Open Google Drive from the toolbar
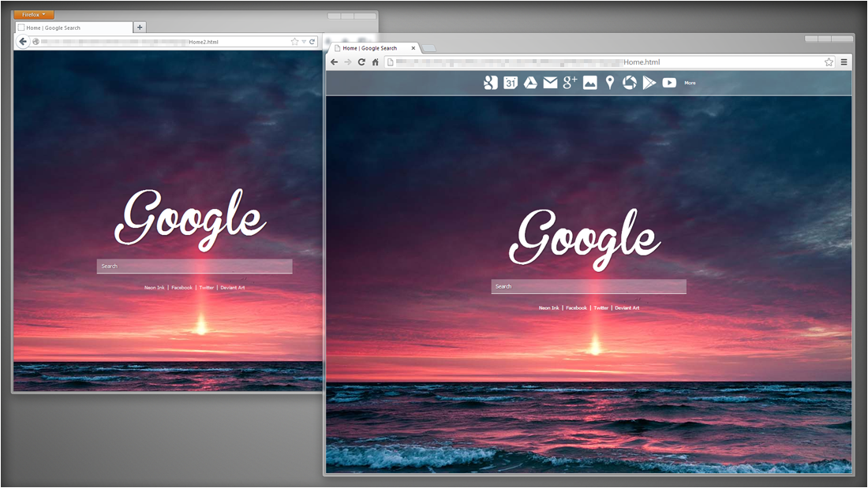868x488 pixels. point(530,82)
